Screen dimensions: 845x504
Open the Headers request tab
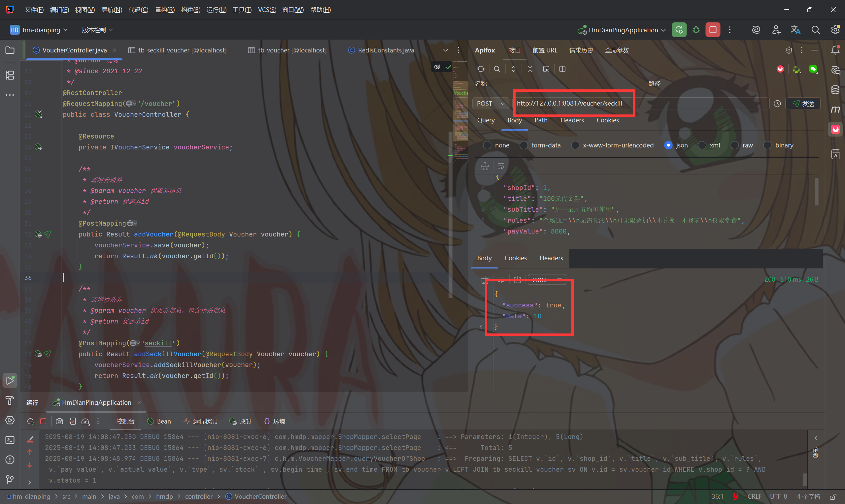click(572, 120)
